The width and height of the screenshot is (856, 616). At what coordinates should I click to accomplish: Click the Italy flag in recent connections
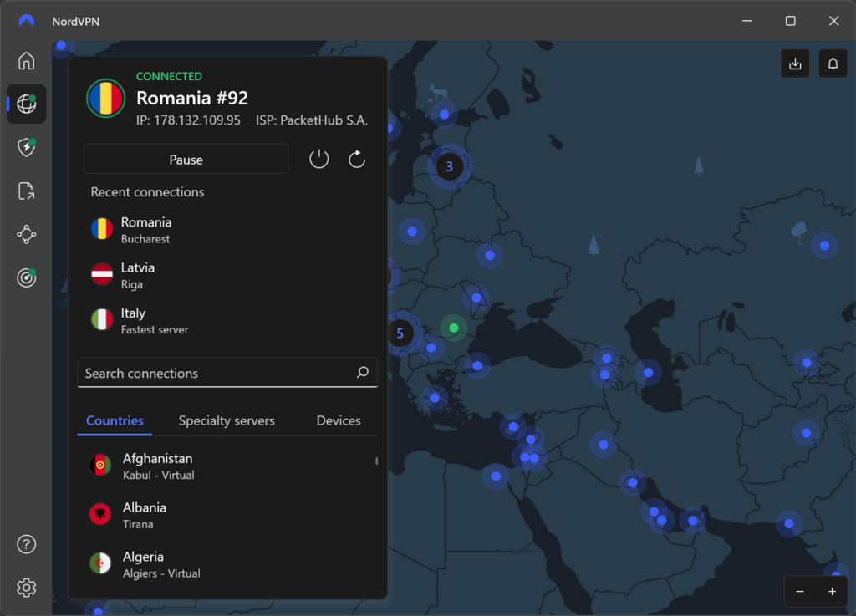(102, 320)
